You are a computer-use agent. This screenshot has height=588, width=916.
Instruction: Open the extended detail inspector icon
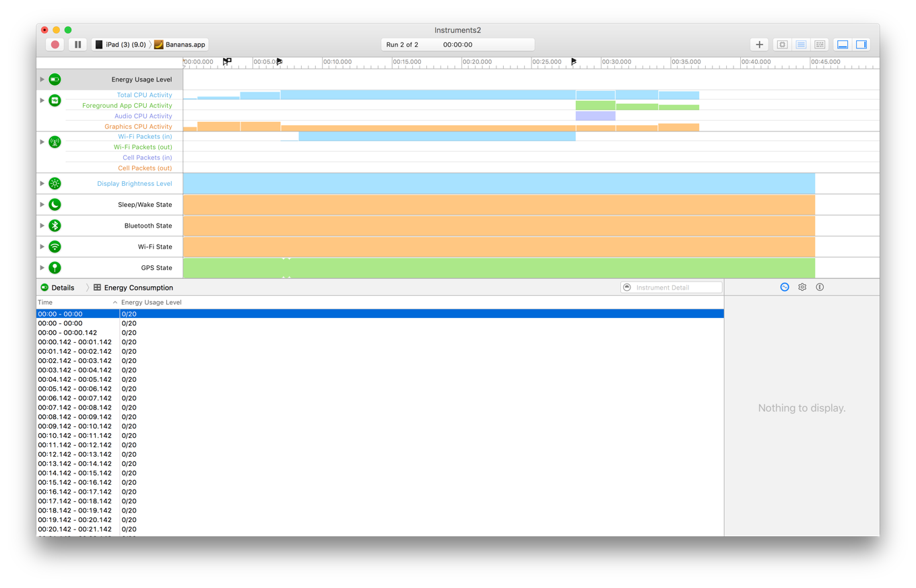pos(820,286)
